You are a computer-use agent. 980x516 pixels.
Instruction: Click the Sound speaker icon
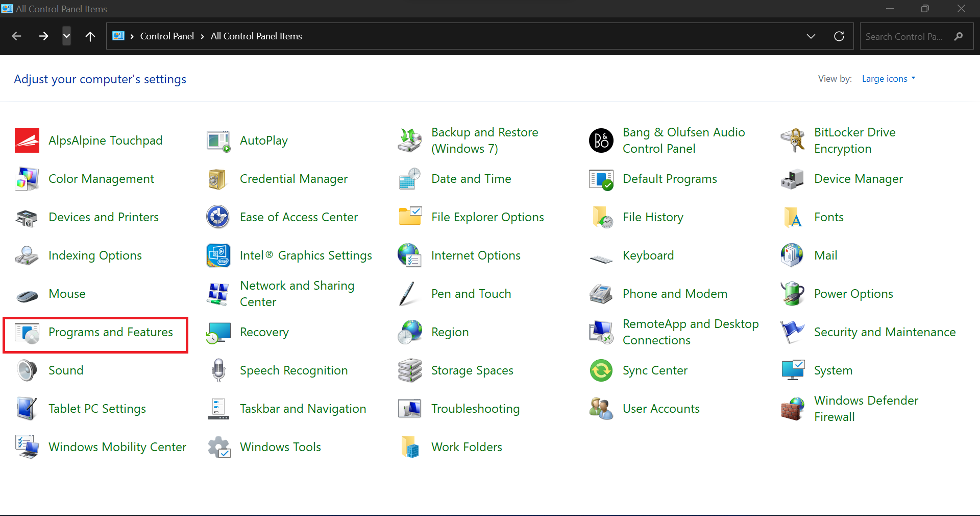click(x=27, y=370)
